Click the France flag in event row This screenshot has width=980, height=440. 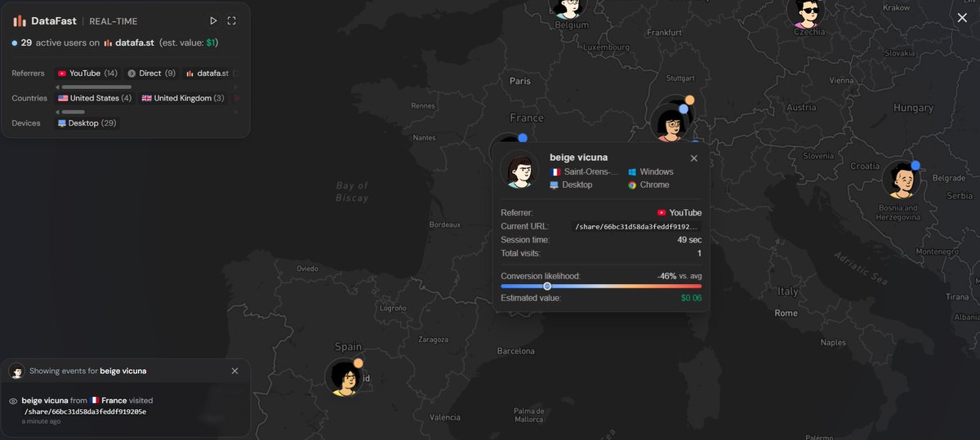coord(95,401)
